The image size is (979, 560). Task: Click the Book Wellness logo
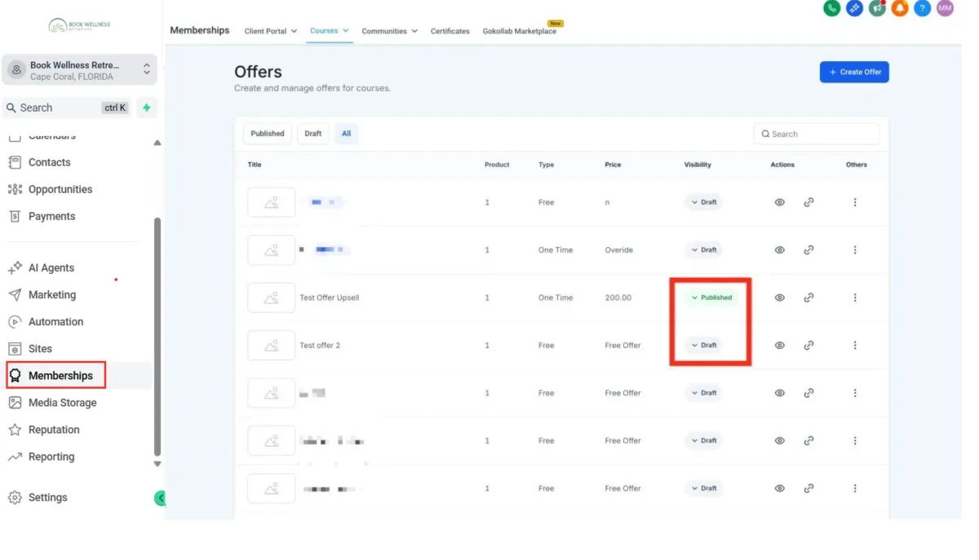pyautogui.click(x=80, y=26)
